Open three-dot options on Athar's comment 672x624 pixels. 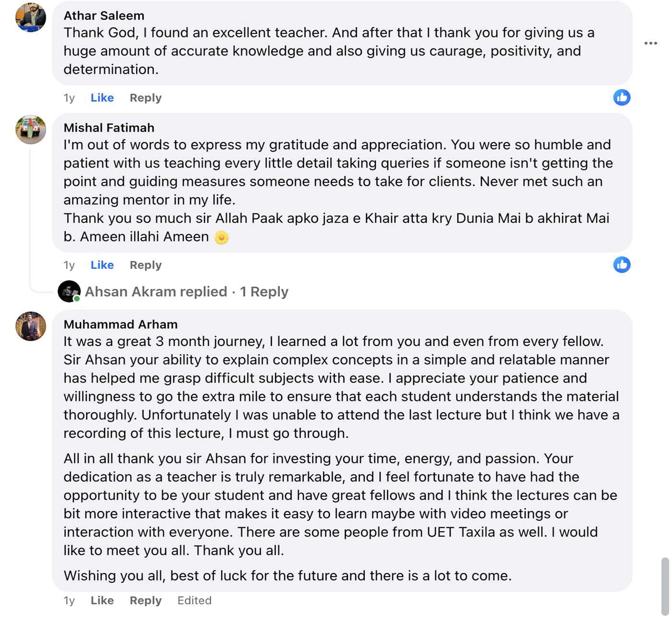650,43
